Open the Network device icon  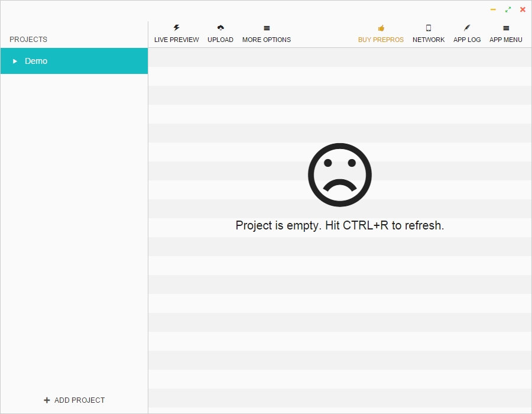[428, 27]
